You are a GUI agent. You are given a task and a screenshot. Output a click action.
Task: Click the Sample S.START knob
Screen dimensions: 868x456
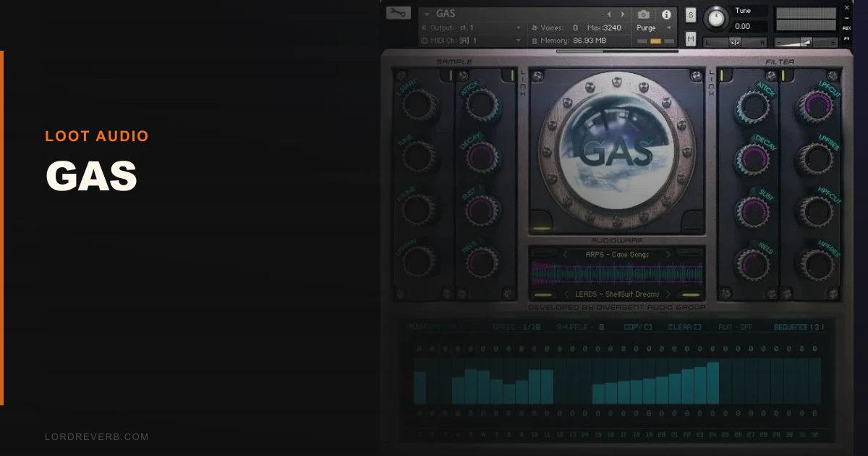[421, 105]
